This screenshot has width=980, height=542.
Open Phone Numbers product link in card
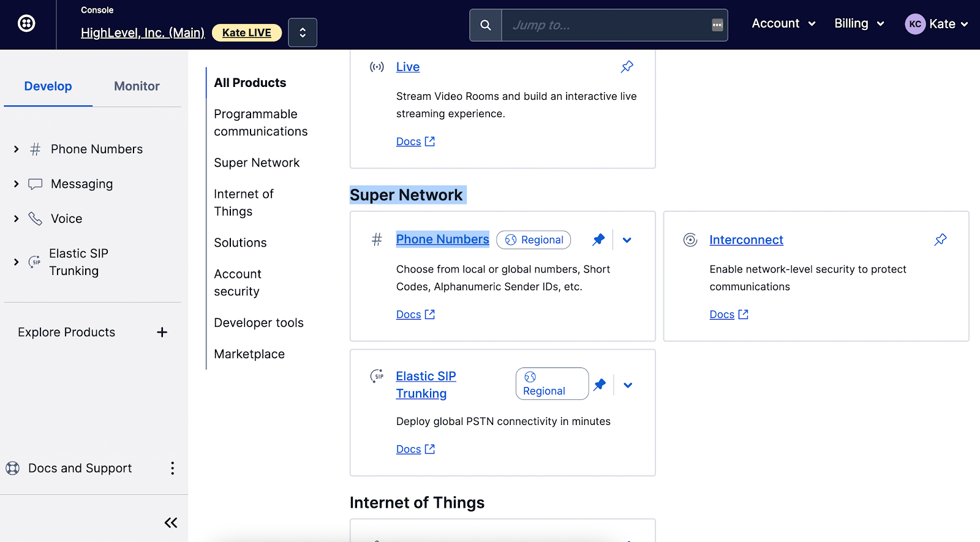coord(442,239)
